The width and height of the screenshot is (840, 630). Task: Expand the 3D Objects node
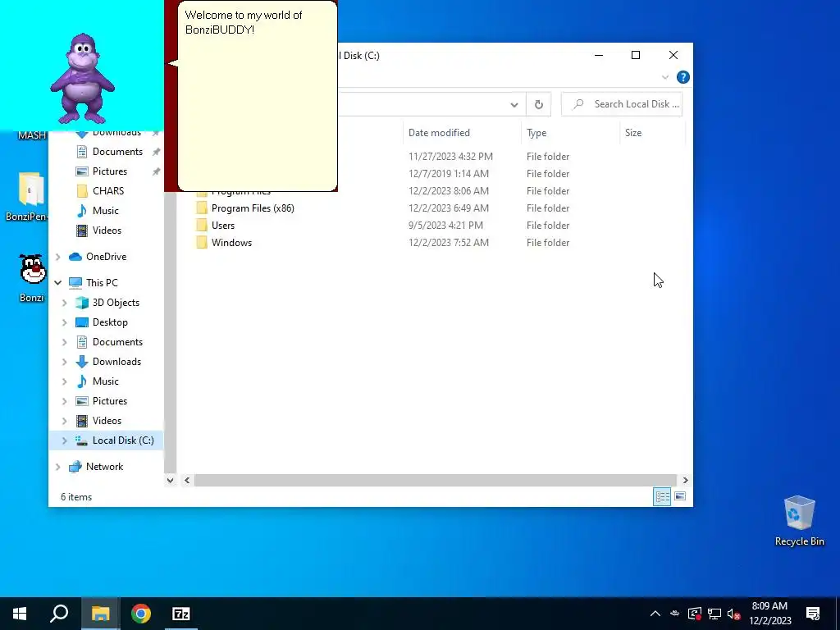pyautogui.click(x=64, y=303)
